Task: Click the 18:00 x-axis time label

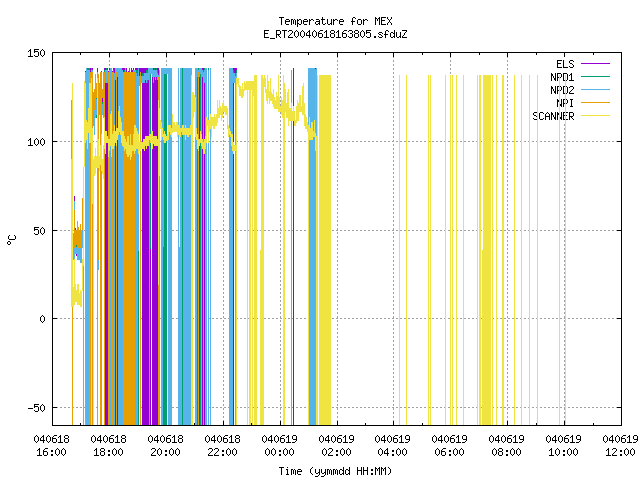Action: pyautogui.click(x=109, y=452)
